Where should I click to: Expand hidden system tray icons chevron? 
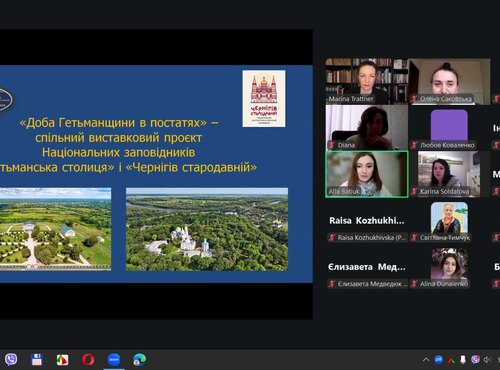coord(426,360)
